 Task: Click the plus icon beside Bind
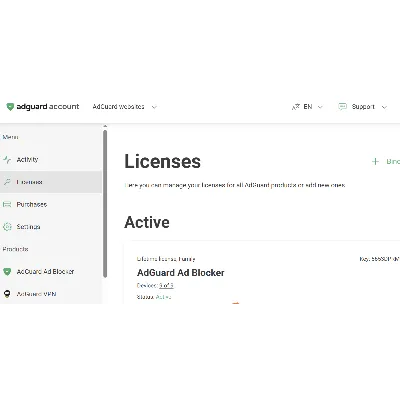point(375,162)
